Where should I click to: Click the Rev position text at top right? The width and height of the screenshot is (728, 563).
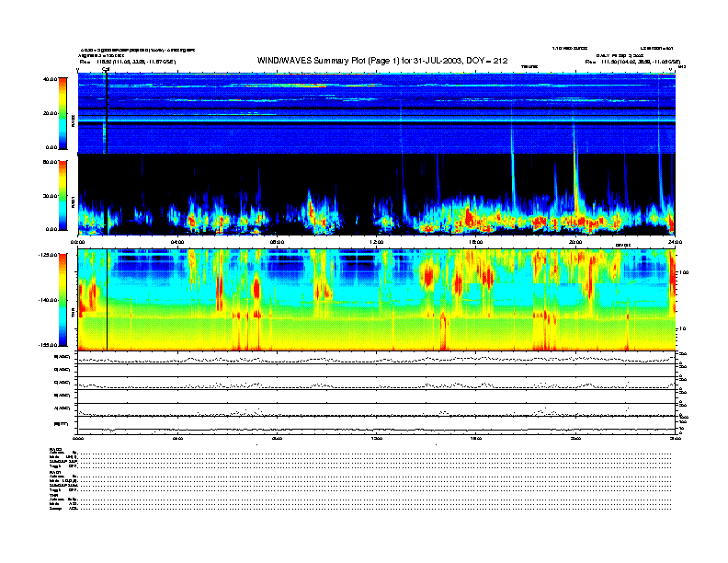(632, 62)
